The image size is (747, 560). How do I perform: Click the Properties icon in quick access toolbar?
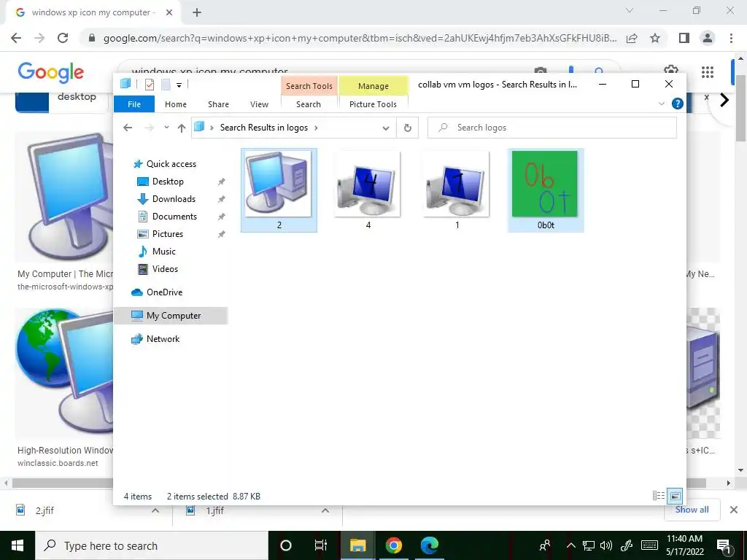click(150, 85)
